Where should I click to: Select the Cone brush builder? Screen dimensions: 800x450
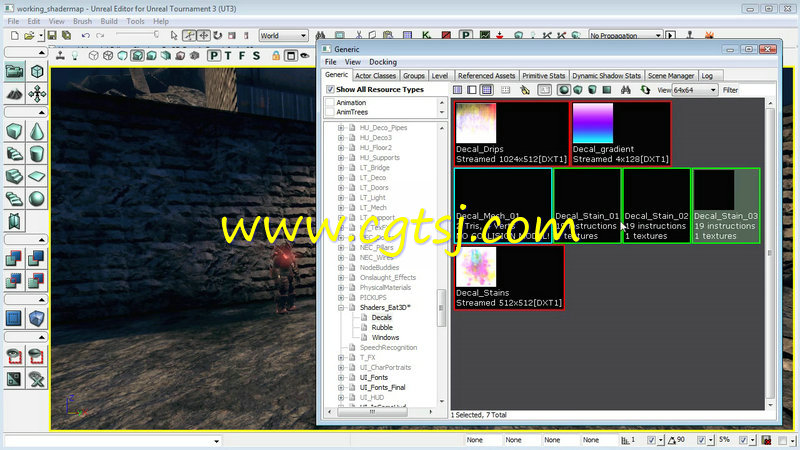37,132
